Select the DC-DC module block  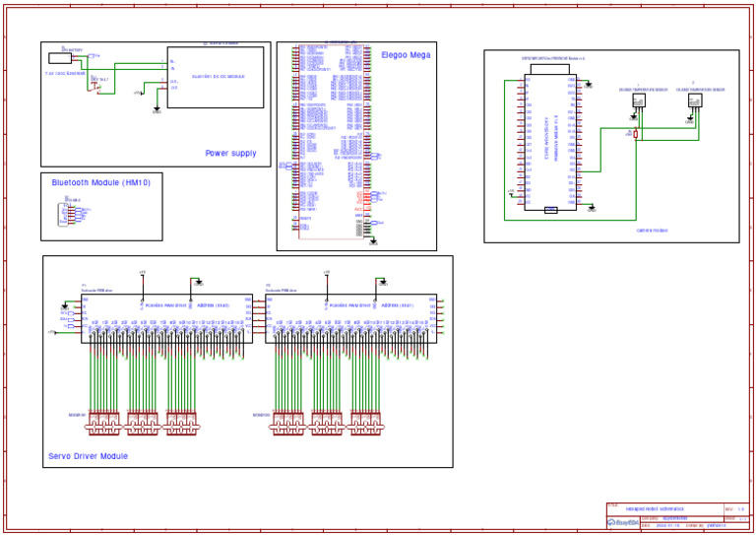216,76
